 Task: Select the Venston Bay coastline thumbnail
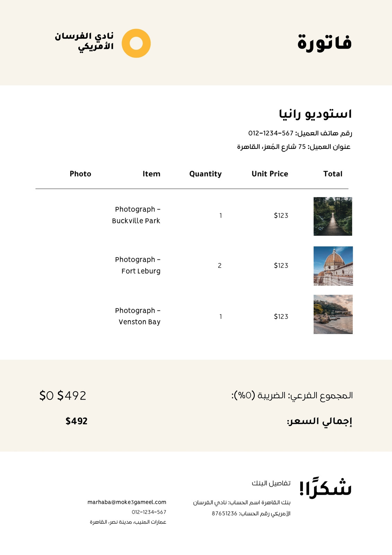click(333, 315)
